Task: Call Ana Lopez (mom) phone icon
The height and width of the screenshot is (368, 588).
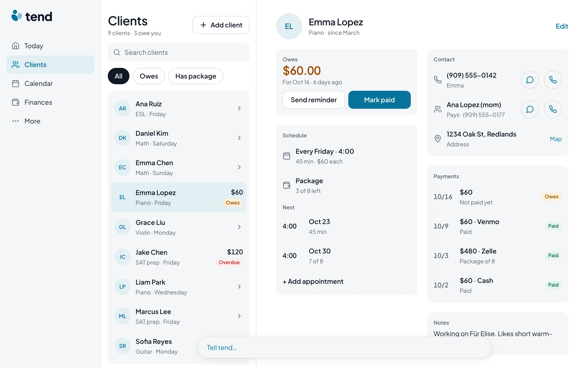Action: point(552,109)
